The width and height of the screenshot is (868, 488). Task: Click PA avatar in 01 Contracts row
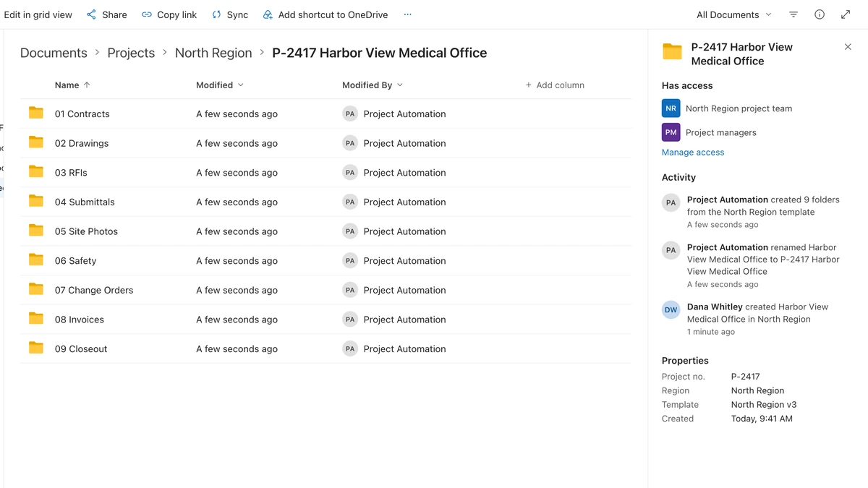click(x=350, y=114)
